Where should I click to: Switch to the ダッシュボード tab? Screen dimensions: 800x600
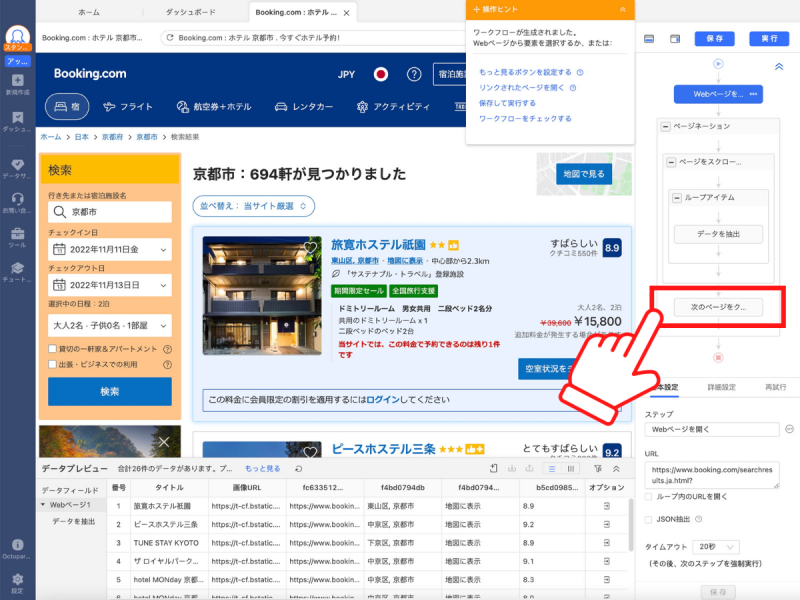click(190, 12)
